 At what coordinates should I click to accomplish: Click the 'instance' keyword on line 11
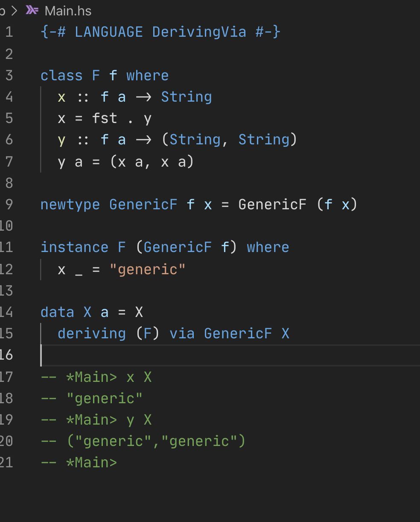point(74,247)
